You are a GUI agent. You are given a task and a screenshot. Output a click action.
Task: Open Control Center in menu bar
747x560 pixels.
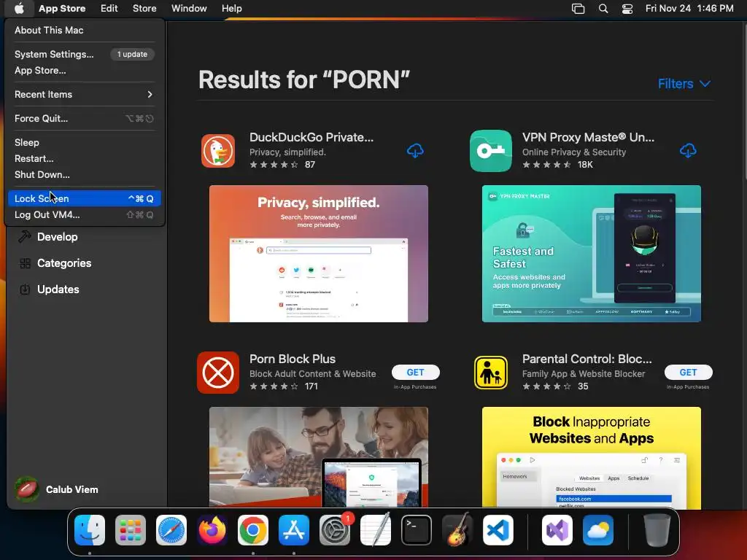pyautogui.click(x=627, y=9)
